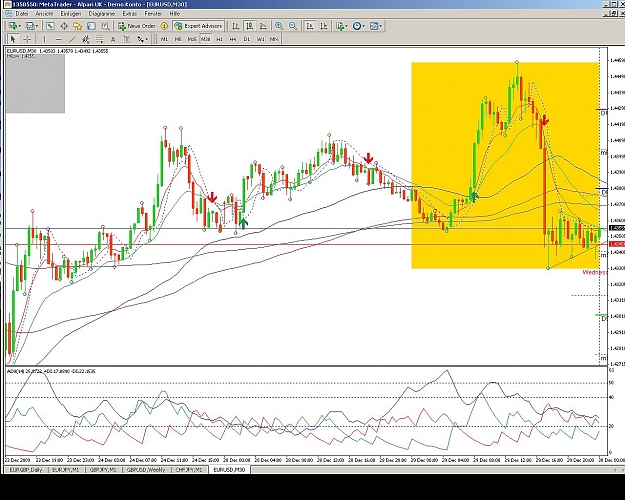Select the trendline drawing tool
The width and height of the screenshot is (625, 500).
pyautogui.click(x=72, y=39)
